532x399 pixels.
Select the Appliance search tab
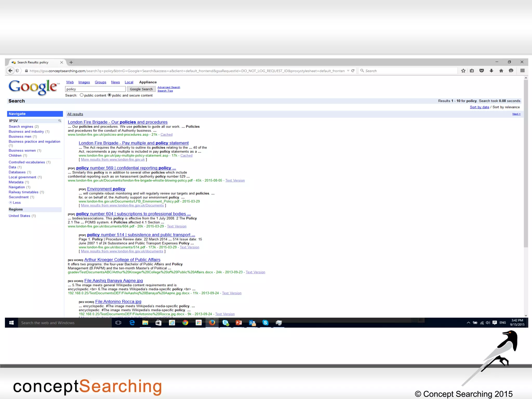(x=148, y=82)
